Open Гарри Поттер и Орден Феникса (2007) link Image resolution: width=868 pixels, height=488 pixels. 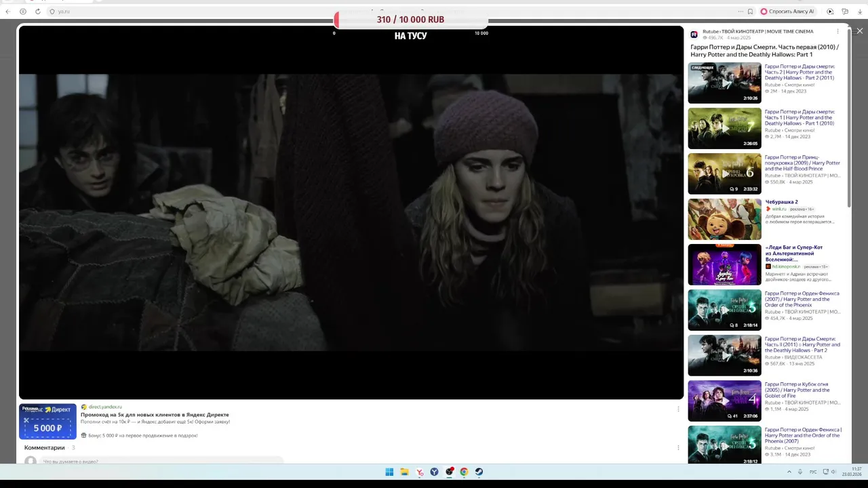tap(802, 299)
